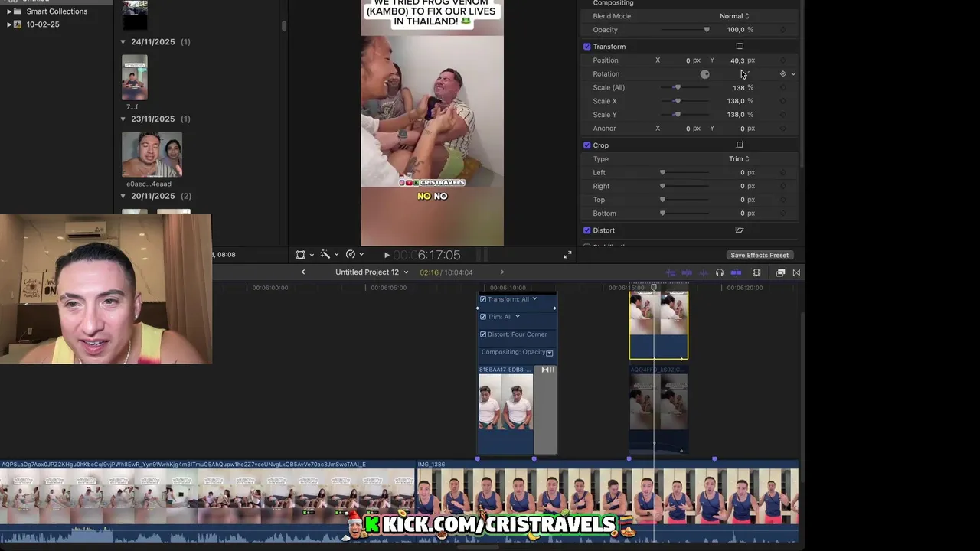980x551 pixels.
Task: Enter viewer fullscreen with expand arrows icon
Action: point(567,255)
